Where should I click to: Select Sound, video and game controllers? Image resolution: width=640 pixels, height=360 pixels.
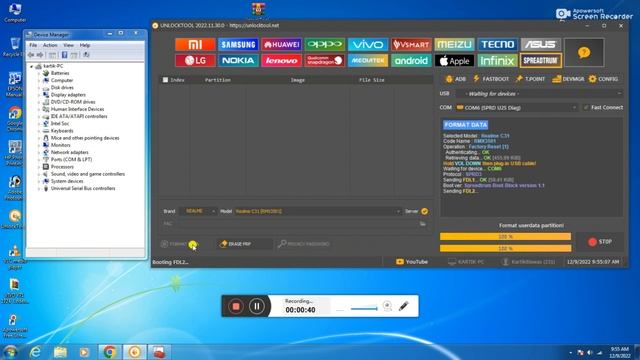pos(88,174)
